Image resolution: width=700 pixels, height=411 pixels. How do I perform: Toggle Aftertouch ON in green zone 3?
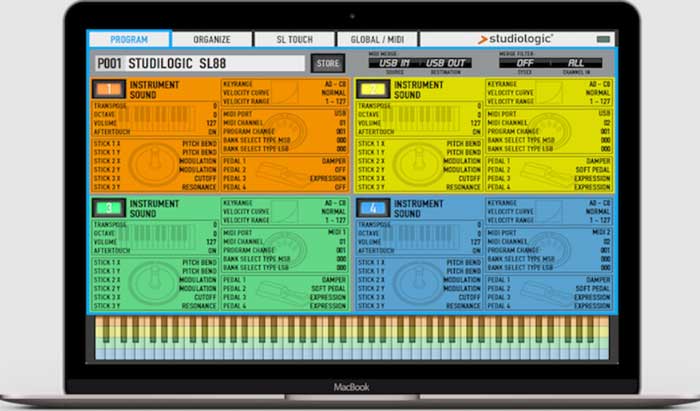(212, 251)
